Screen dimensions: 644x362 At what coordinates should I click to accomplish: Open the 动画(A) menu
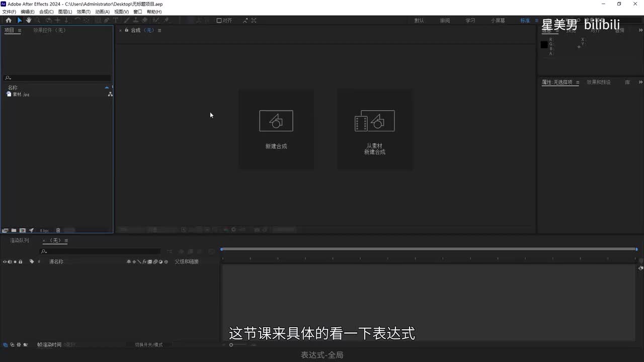(x=102, y=12)
